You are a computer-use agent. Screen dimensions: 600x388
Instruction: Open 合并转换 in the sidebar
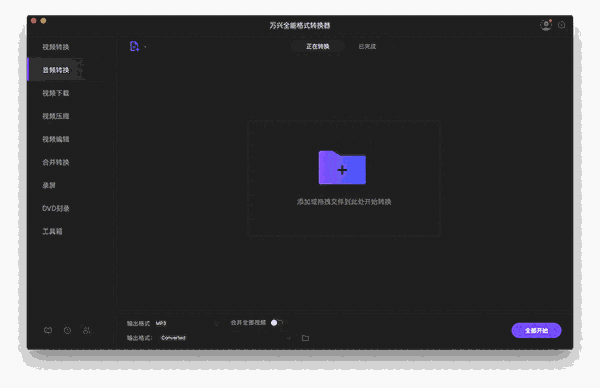tap(56, 162)
